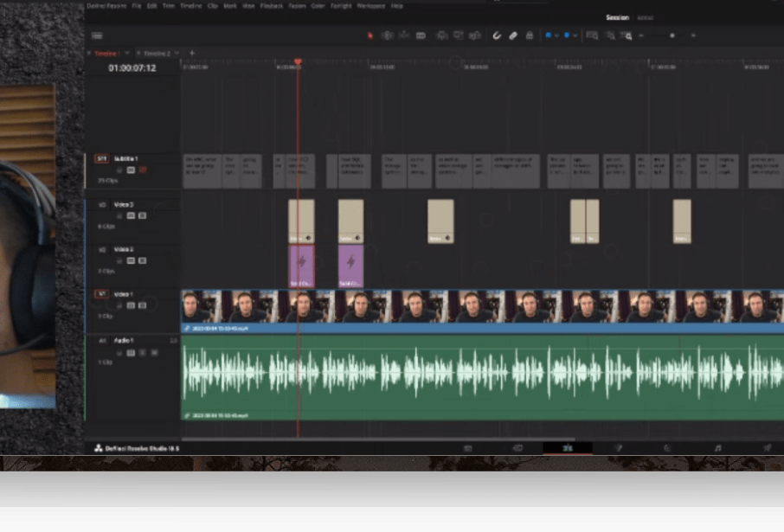Switch to the Media page icon
The width and height of the screenshot is (784, 532).
click(x=468, y=448)
